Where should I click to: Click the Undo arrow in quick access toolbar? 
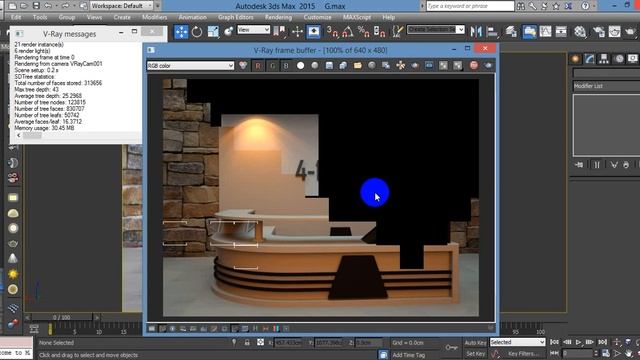[x=48, y=6]
